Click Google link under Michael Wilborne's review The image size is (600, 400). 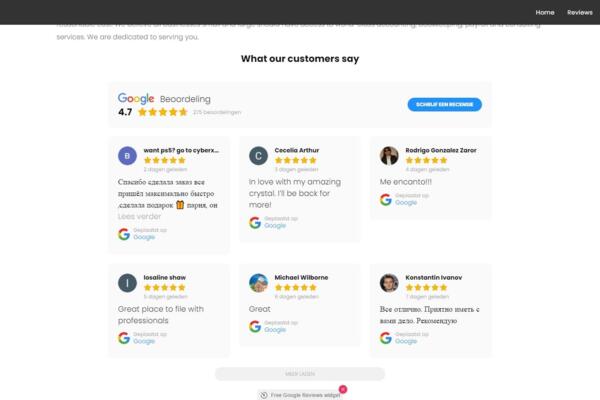pyautogui.click(x=275, y=327)
